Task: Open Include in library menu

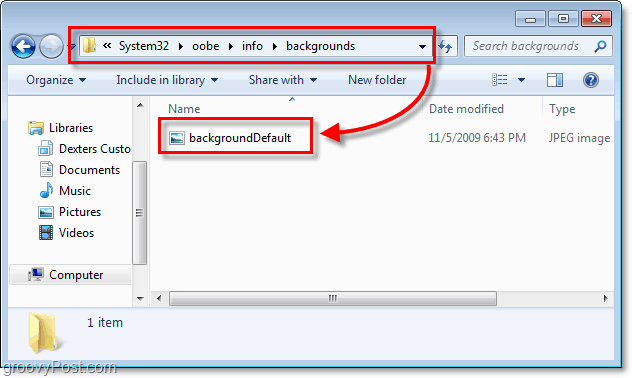Action: click(167, 80)
